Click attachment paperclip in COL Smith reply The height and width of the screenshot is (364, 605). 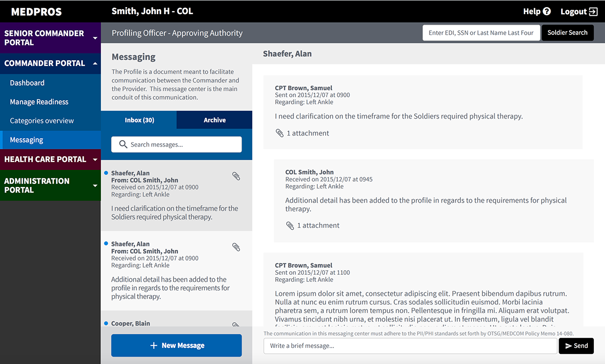290,225
